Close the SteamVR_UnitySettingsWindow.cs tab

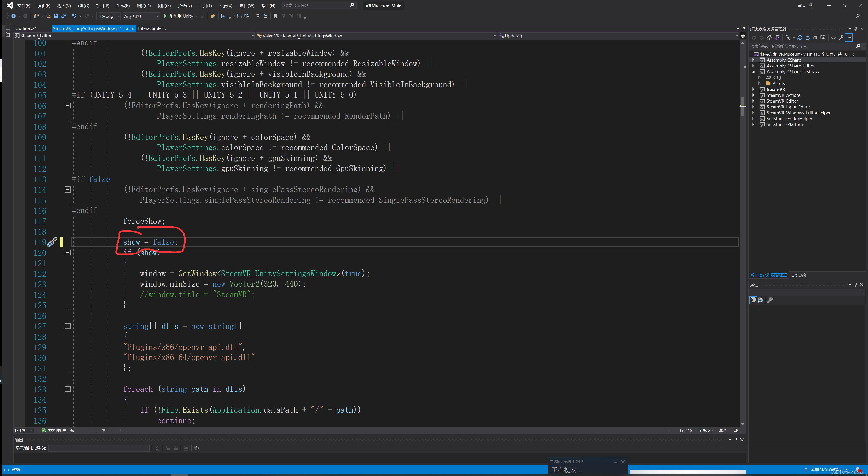(x=133, y=29)
